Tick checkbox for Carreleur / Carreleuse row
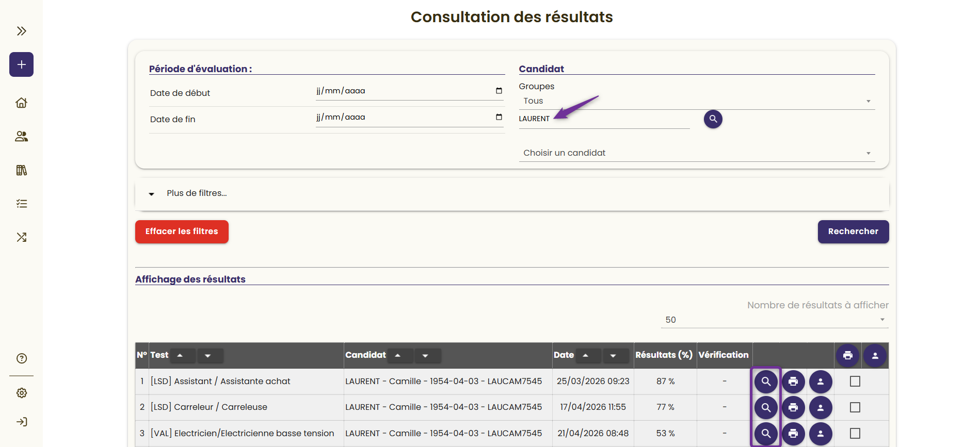The height and width of the screenshot is (447, 980). click(855, 407)
